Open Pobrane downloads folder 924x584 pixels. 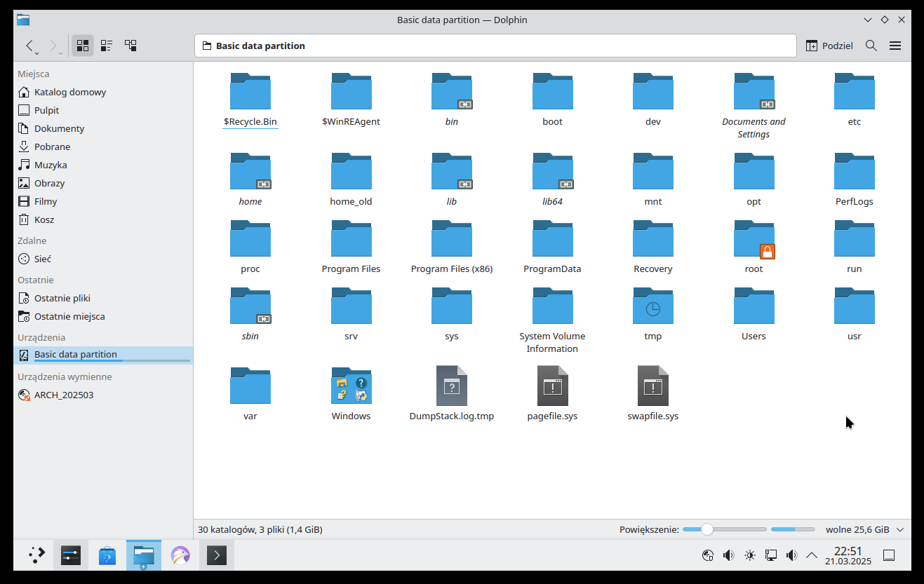[x=102, y=147]
